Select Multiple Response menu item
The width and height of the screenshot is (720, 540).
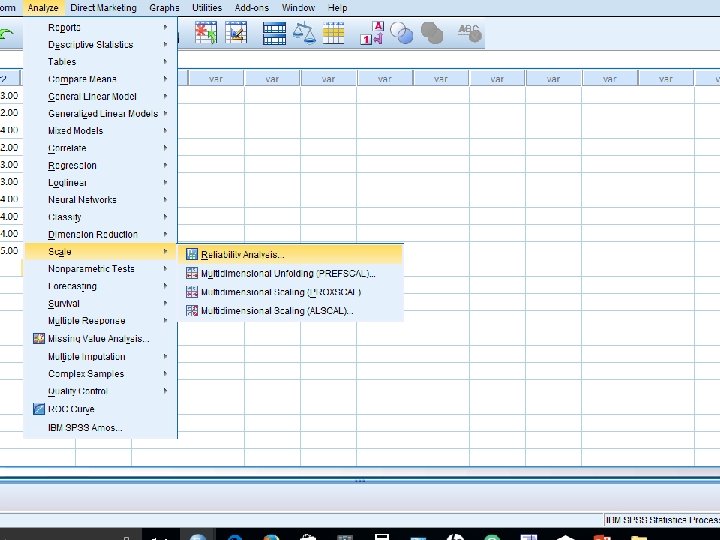click(100, 321)
